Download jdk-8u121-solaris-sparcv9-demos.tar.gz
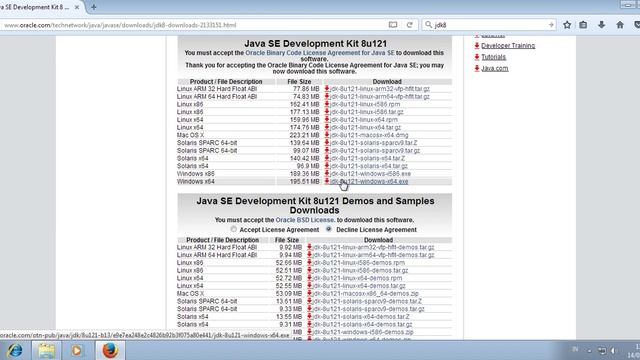This screenshot has height=360, width=640. [369, 309]
